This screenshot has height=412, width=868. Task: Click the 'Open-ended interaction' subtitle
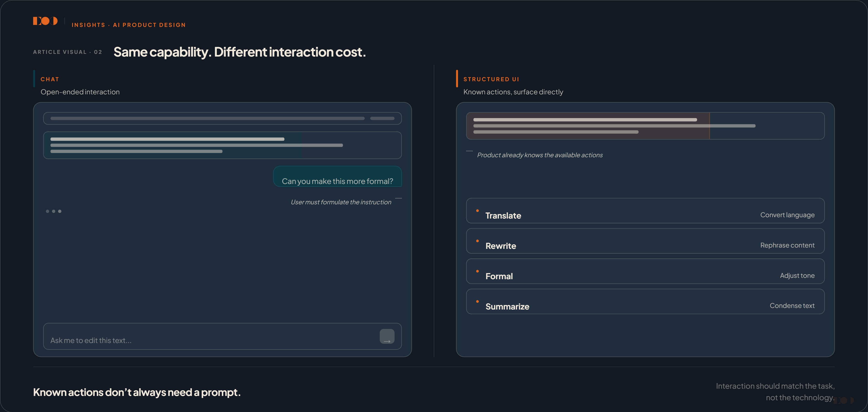coord(80,92)
